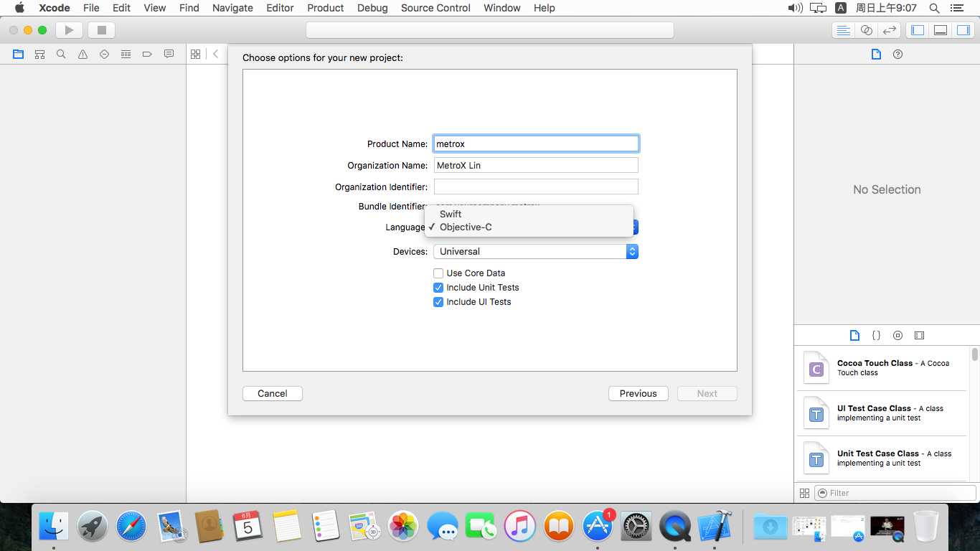Click the Cancel button
Viewport: 980px width, 551px height.
pyautogui.click(x=273, y=393)
